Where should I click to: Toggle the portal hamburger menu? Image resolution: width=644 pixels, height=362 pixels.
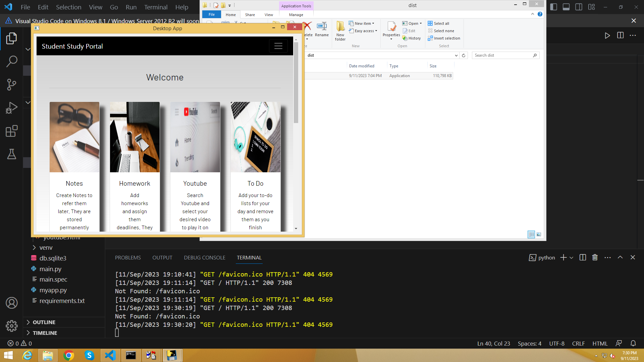(278, 46)
